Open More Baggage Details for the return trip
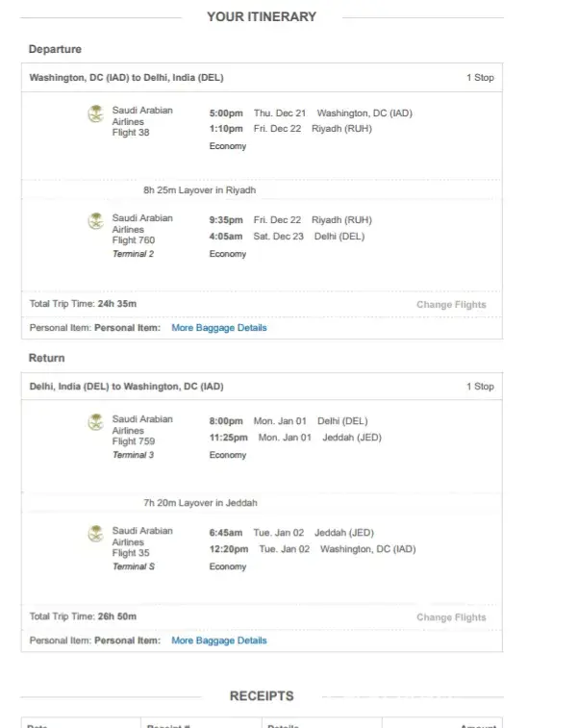 (218, 640)
